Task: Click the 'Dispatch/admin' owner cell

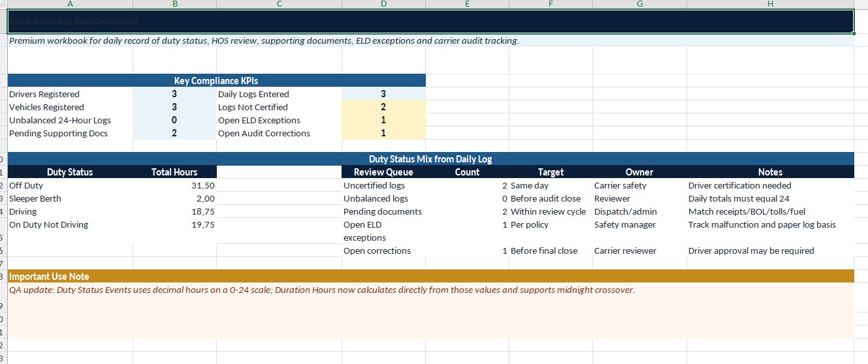Action: (639, 211)
